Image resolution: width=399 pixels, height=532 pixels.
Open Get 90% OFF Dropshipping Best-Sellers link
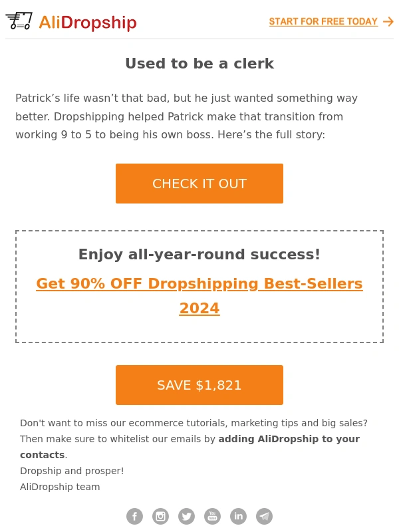[x=199, y=296]
